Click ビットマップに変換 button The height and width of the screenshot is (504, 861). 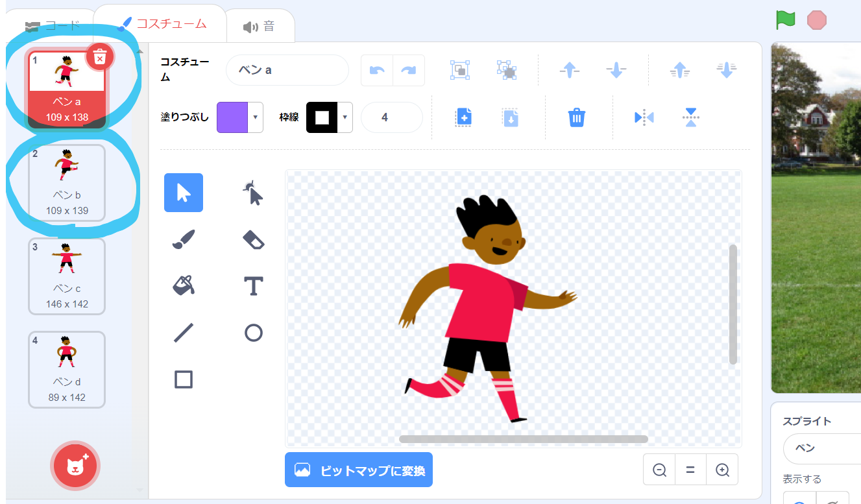(x=359, y=470)
